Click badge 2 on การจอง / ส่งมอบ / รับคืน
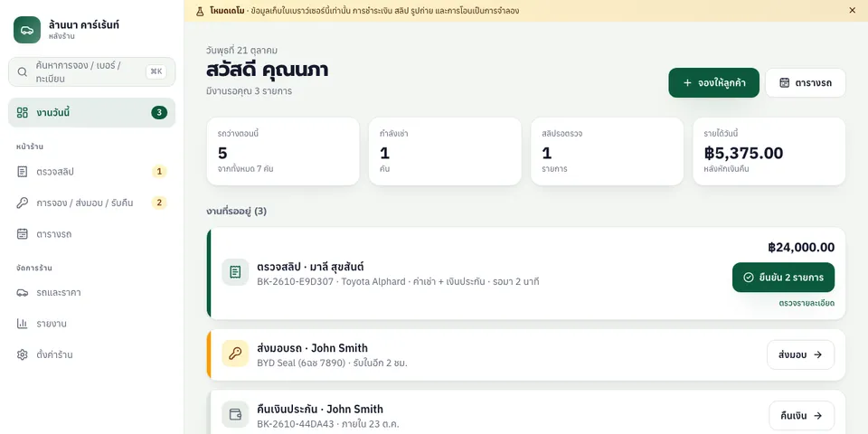The height and width of the screenshot is (434, 868). point(159,203)
